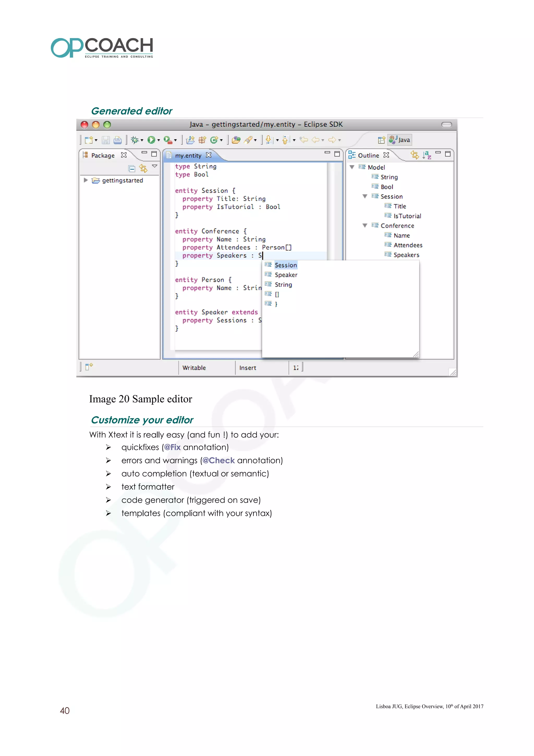Click the autocomplete popup resize grip
534x756 pixels.
[416, 354]
